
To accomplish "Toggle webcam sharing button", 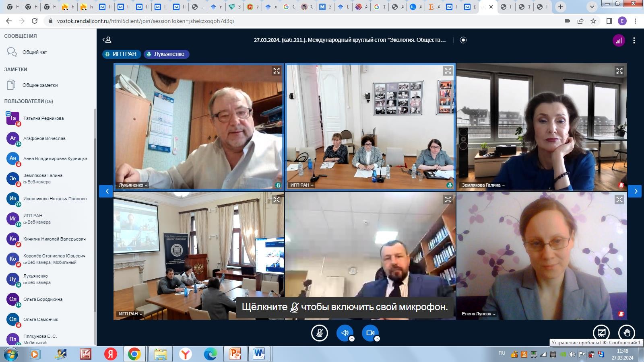I will point(370,333).
